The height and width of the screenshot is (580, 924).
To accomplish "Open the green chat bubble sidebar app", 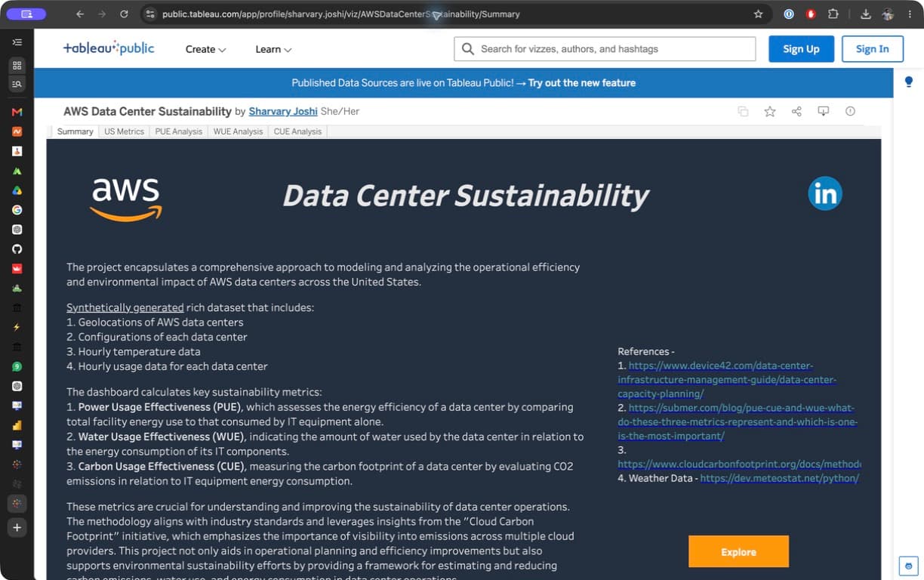I will (x=17, y=366).
